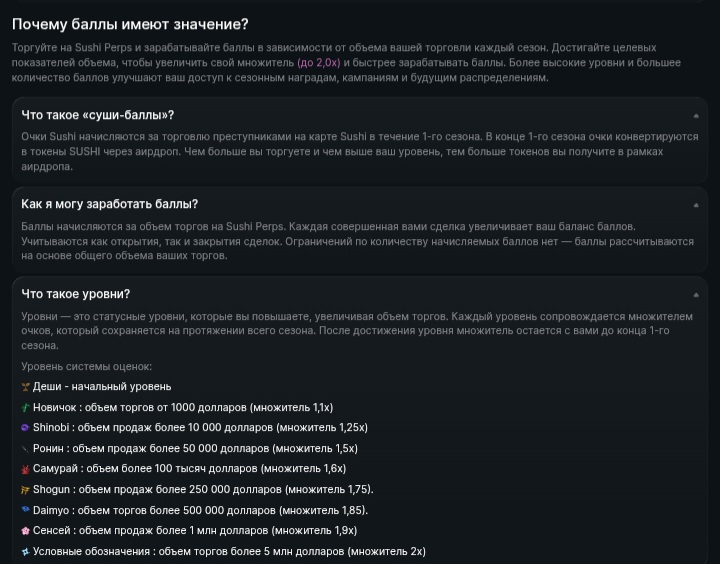Screen dimensions: 720x564
Task: Select the Shogun yellow flag icon
Action: tap(25, 490)
